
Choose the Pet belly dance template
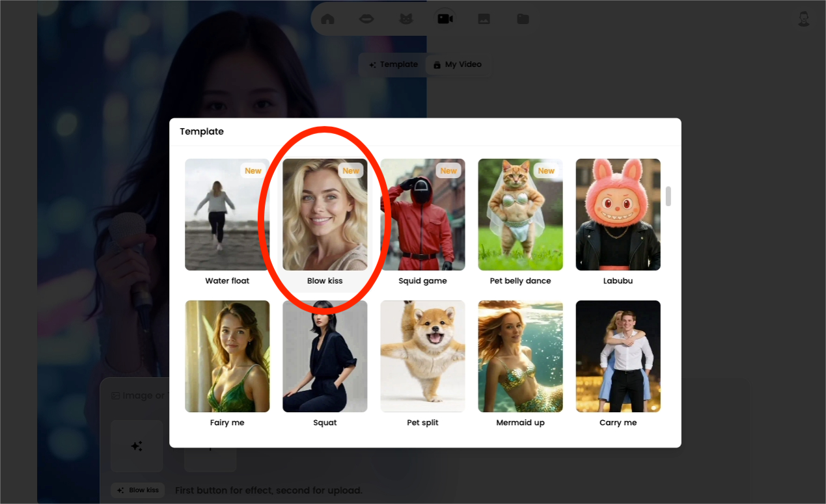[520, 222]
